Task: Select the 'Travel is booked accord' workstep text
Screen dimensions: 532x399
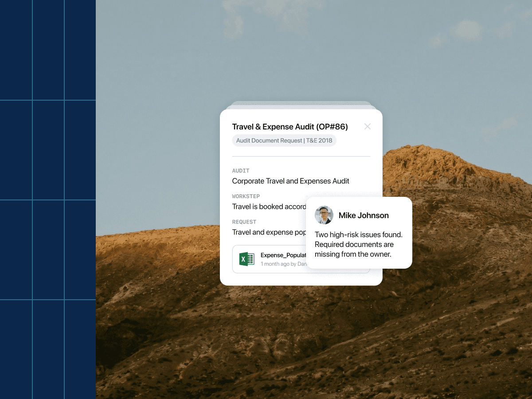Action: coord(269,207)
